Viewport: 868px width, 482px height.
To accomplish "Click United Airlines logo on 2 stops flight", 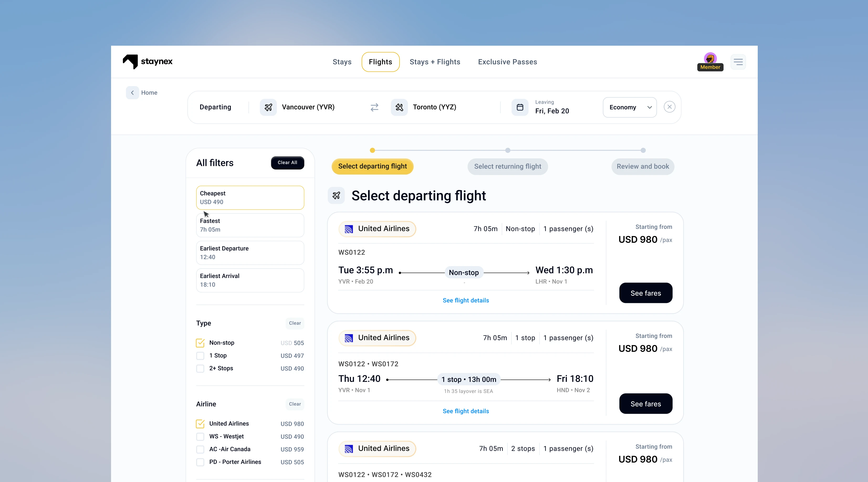I will (x=349, y=449).
